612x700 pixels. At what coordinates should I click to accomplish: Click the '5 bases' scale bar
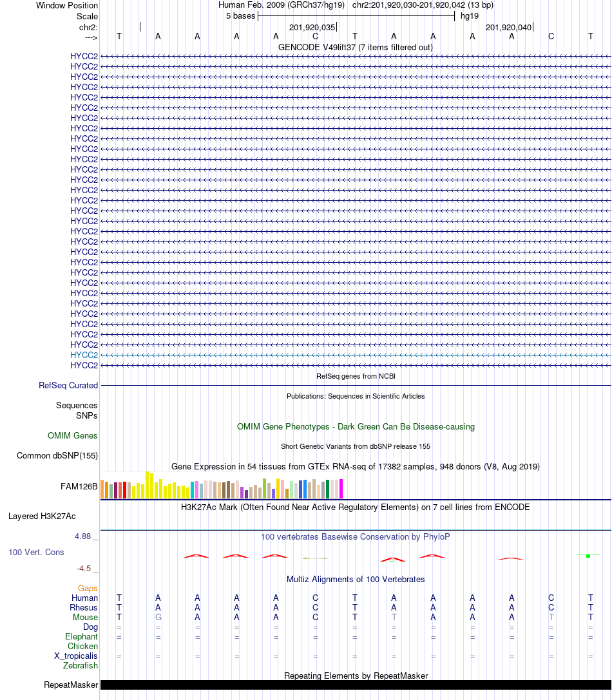pos(356,16)
